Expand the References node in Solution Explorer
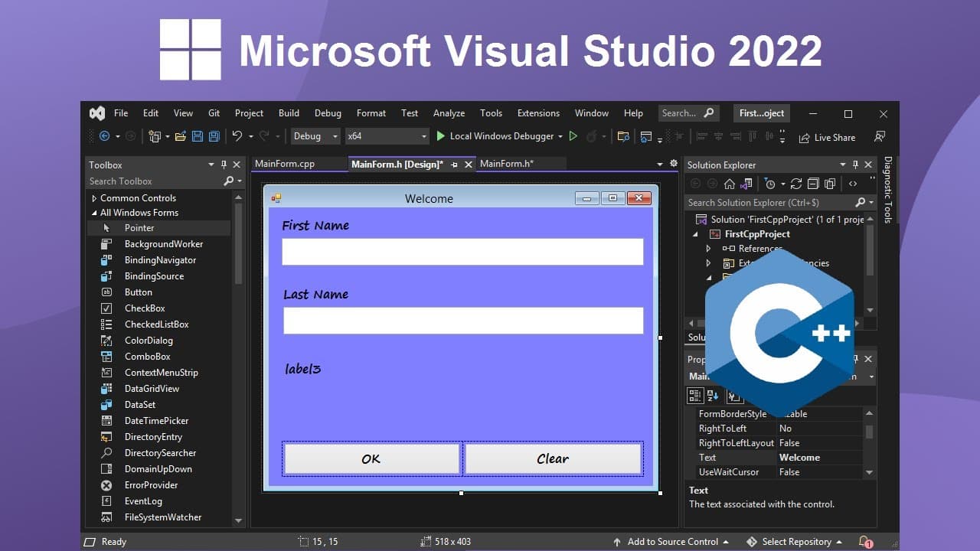Image resolution: width=980 pixels, height=551 pixels. [708, 249]
